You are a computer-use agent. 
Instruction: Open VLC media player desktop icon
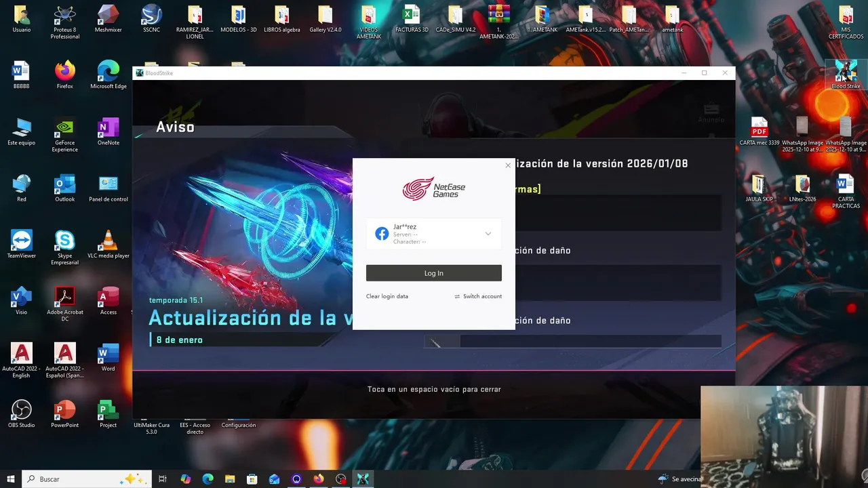point(108,244)
